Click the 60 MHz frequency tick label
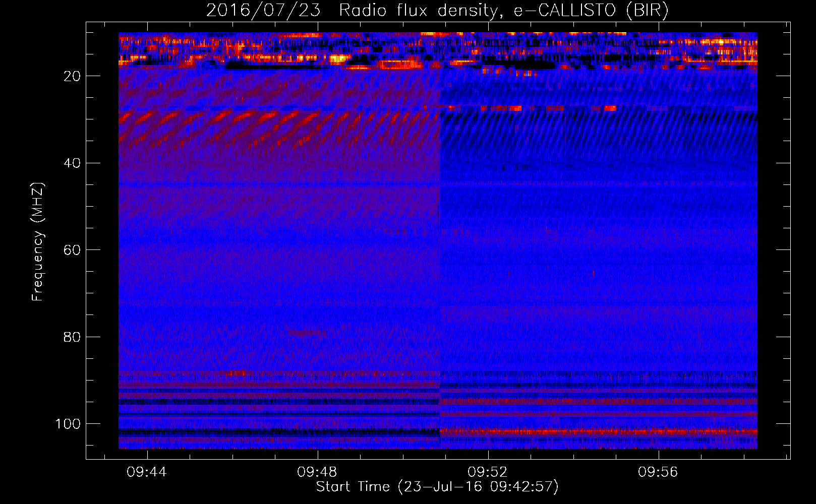Viewport: 816px width, 504px height. 72,250
